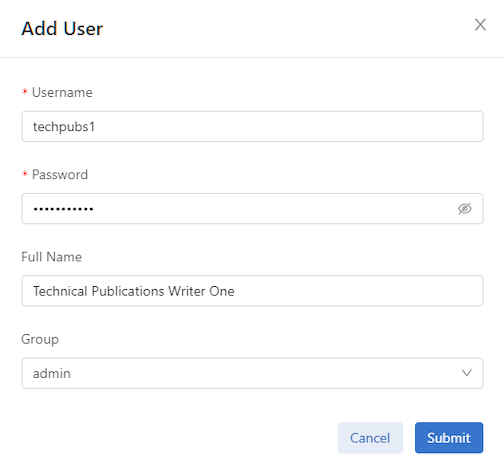Close the Add User dialog with the X
The image size is (504, 473).
click(480, 25)
